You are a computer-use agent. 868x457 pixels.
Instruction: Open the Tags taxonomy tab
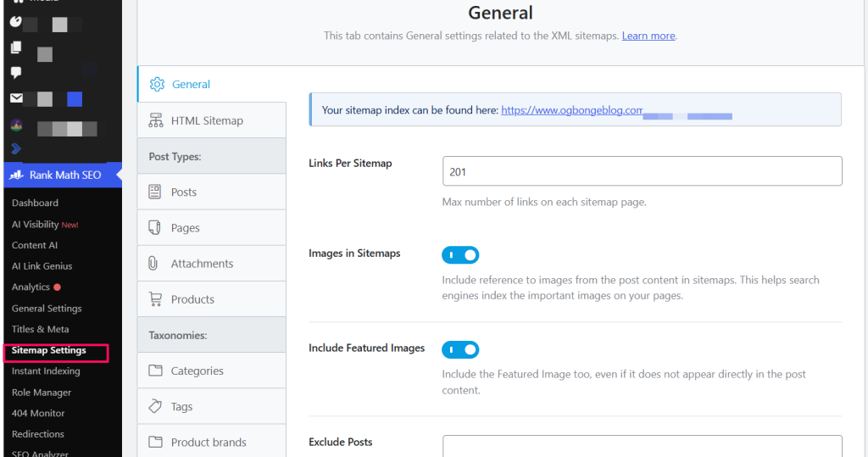click(x=212, y=406)
